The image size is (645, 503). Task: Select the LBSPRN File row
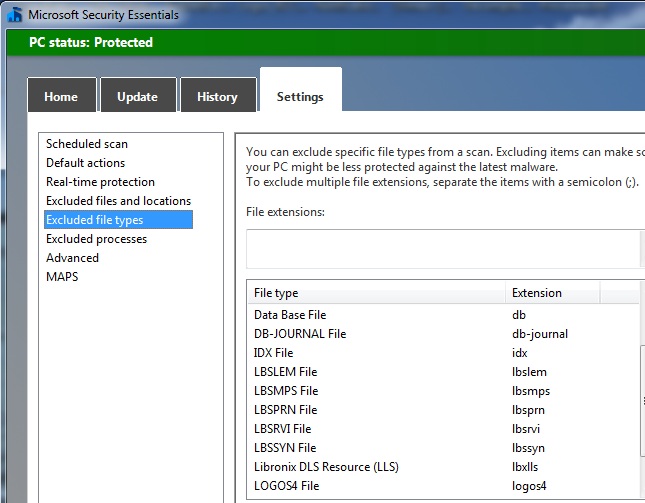[443, 410]
